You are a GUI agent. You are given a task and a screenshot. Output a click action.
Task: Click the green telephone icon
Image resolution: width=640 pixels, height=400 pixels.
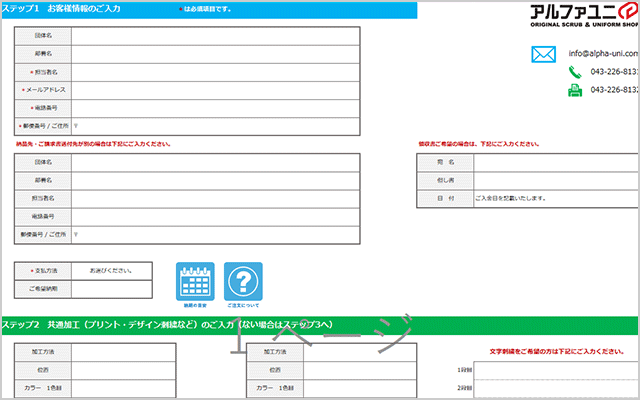pyautogui.click(x=575, y=72)
